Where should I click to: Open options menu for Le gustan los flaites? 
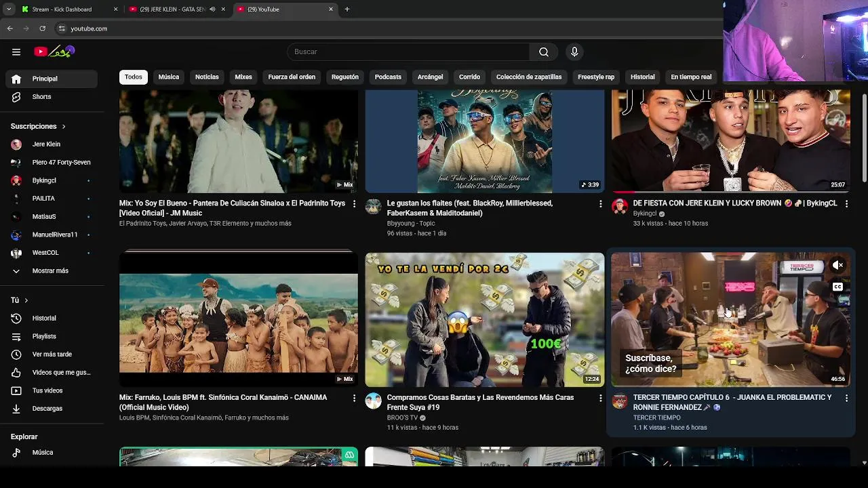pyautogui.click(x=600, y=204)
